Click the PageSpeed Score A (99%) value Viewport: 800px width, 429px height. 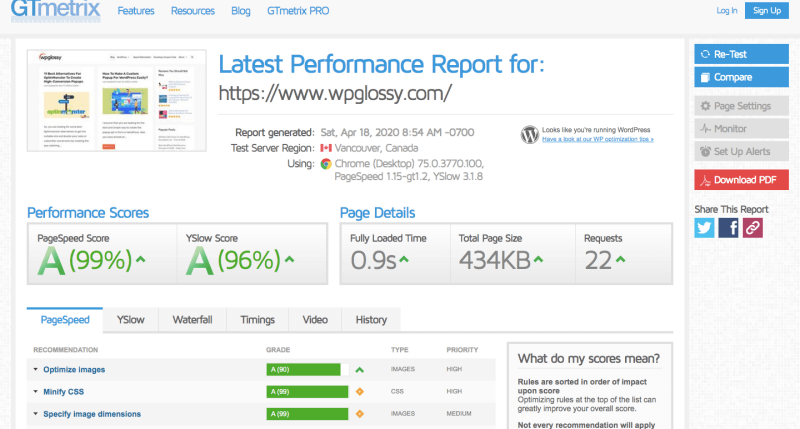85,260
